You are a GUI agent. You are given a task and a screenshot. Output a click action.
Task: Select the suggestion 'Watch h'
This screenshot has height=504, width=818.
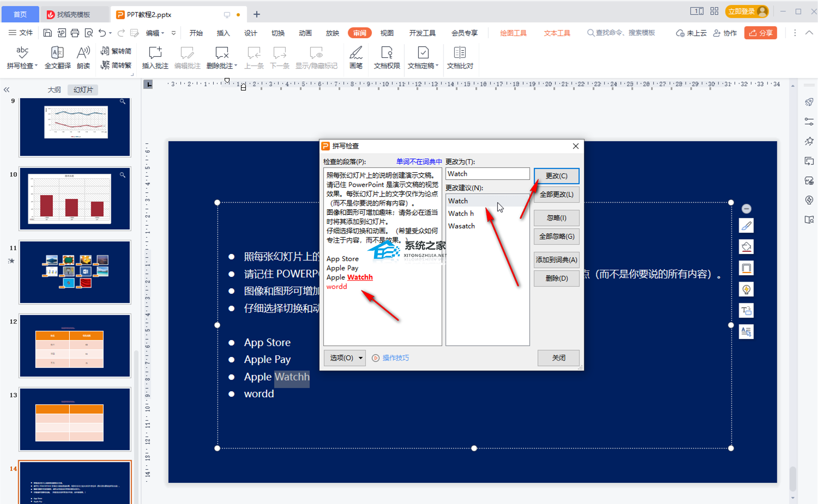[487, 214]
